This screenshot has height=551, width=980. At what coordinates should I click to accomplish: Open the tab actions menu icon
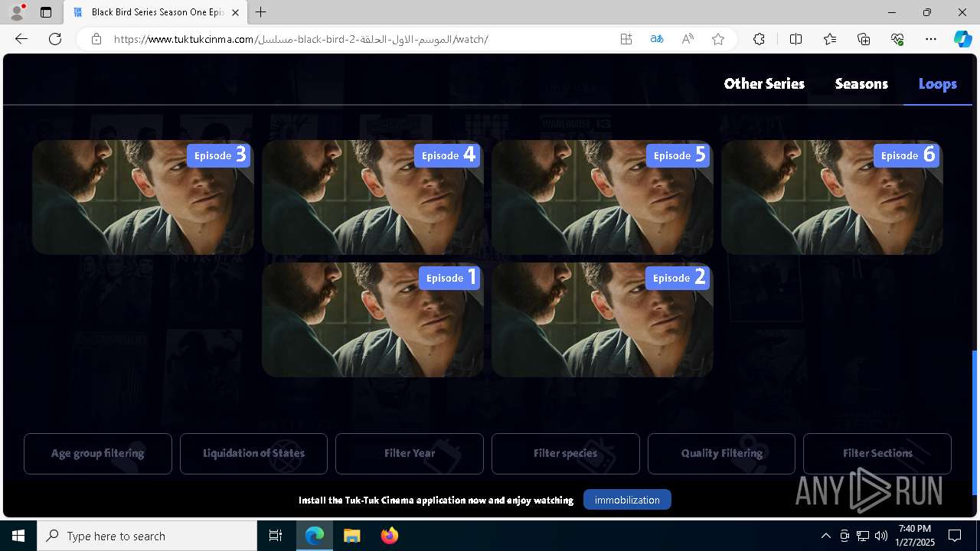[46, 12]
